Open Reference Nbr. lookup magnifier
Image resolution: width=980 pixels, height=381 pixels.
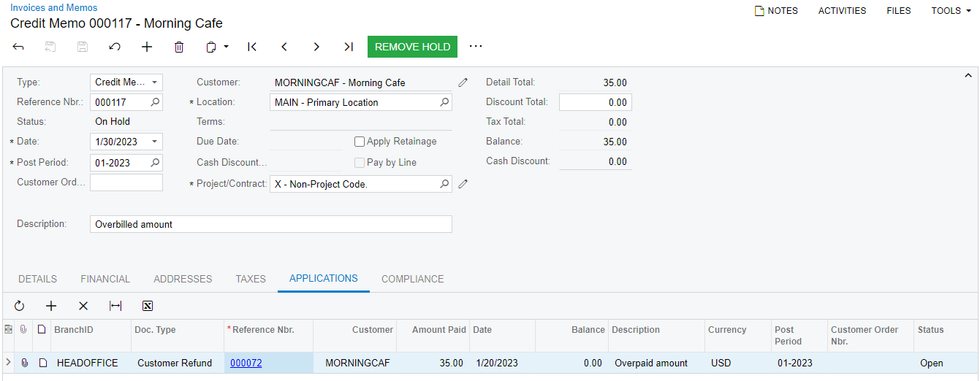click(x=155, y=102)
